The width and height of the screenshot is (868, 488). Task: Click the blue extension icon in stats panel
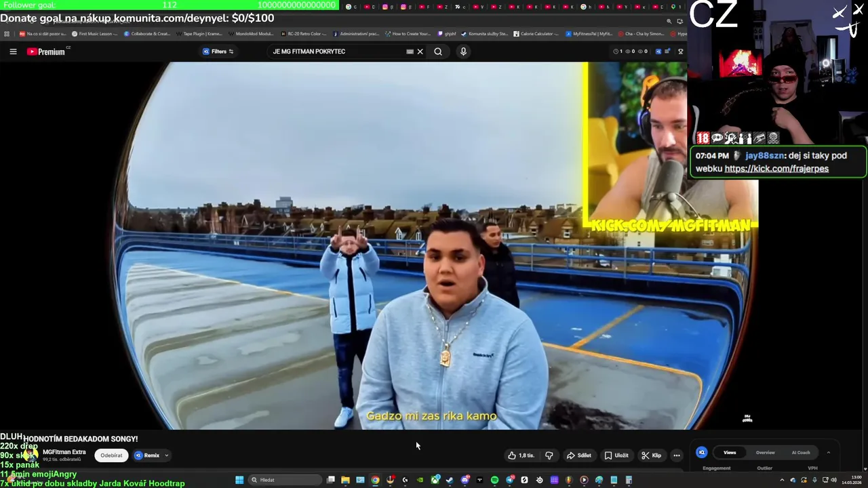tap(702, 452)
